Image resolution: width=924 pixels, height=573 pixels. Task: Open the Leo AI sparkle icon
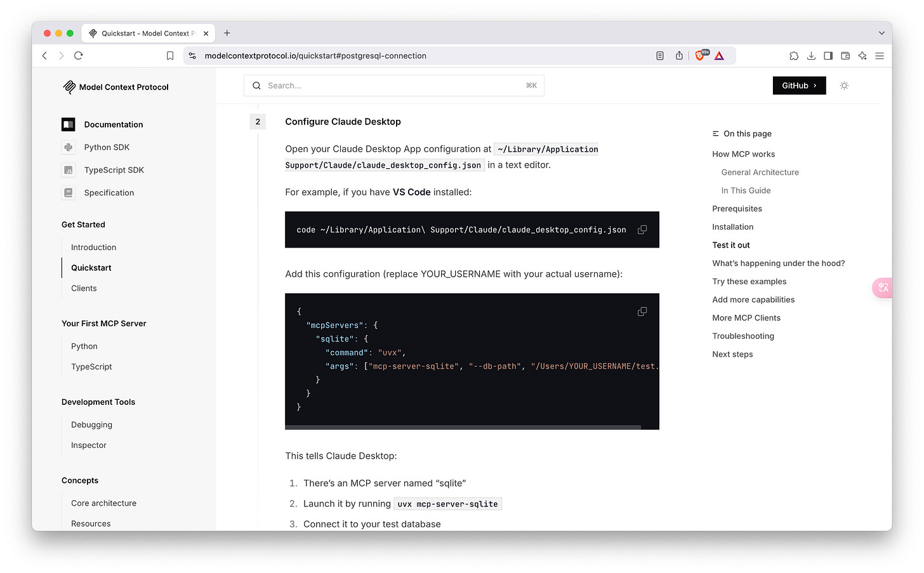click(x=862, y=56)
